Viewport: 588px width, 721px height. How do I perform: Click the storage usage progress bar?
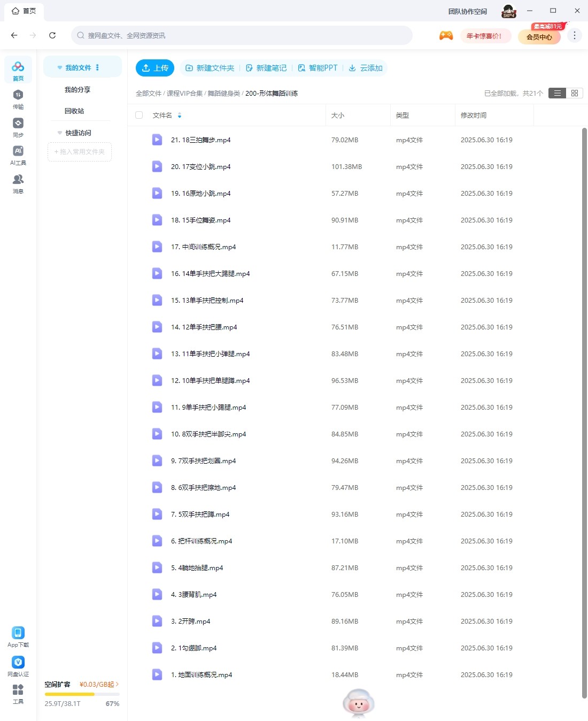pyautogui.click(x=82, y=694)
